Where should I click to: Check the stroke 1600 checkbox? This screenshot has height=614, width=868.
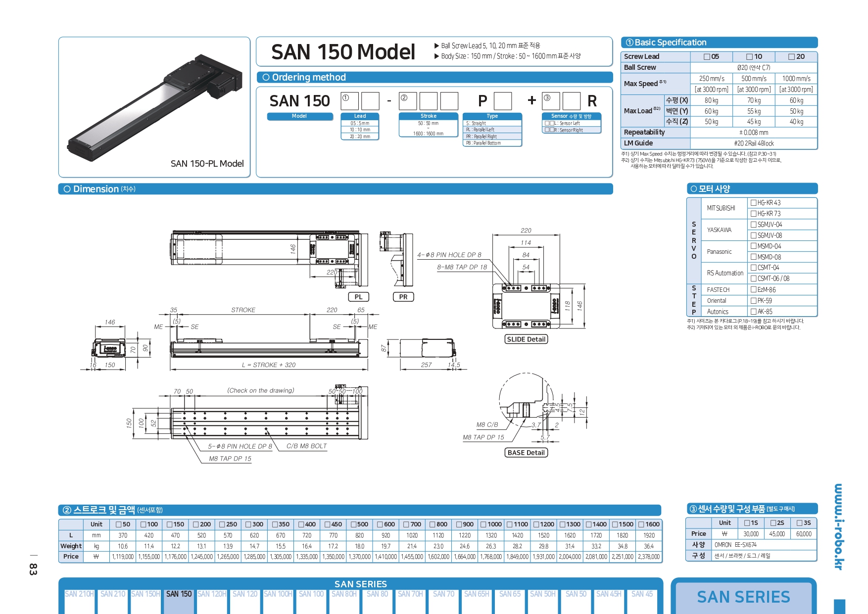641,524
